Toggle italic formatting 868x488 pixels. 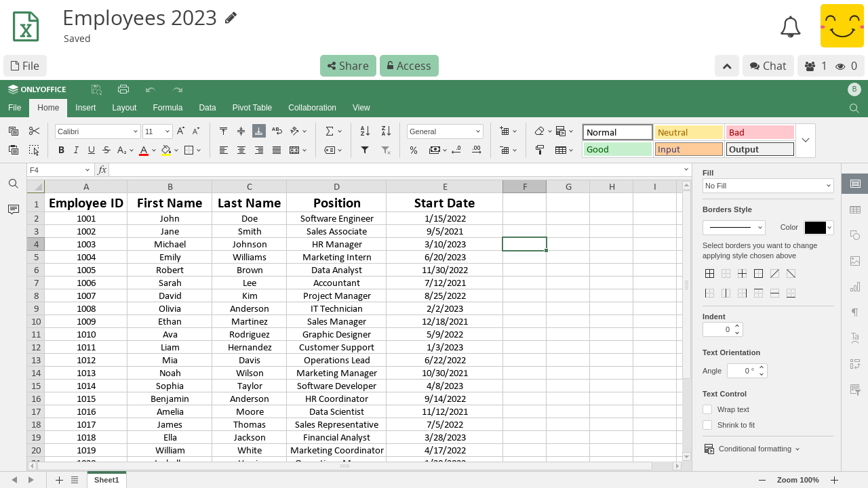coord(76,150)
